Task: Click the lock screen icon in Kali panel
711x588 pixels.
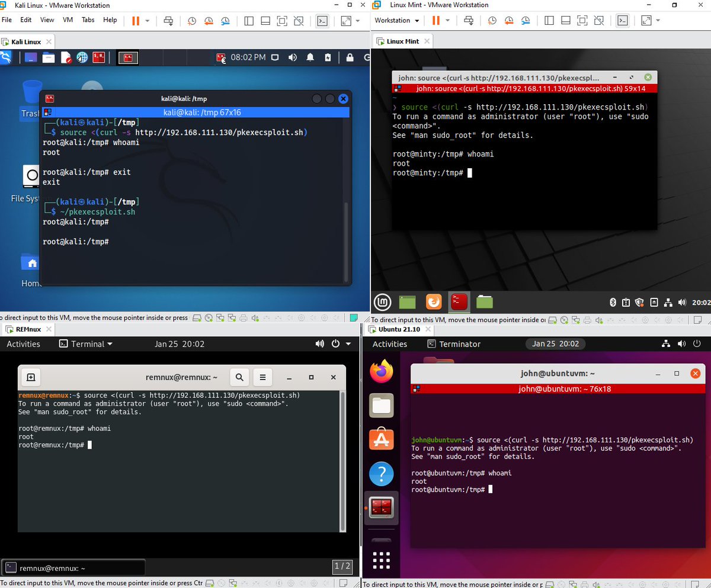Action: click(x=350, y=58)
